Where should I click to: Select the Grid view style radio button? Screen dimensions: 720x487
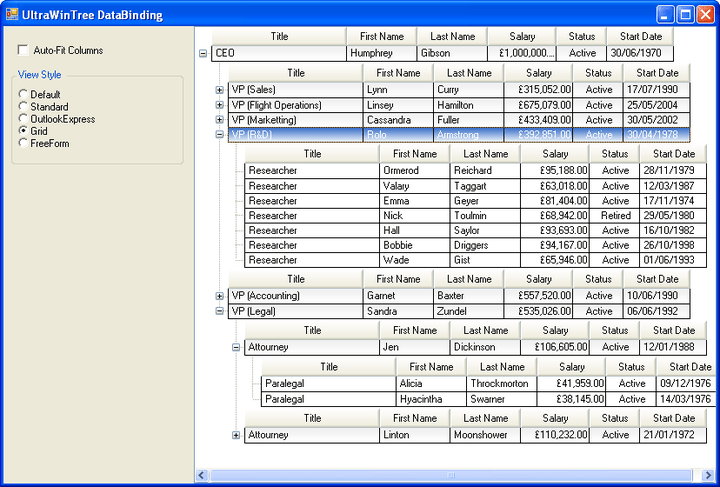[22, 131]
